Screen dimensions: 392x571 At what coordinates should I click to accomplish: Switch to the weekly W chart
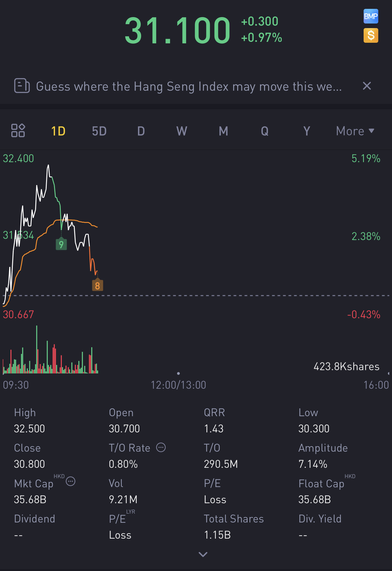pos(182,131)
